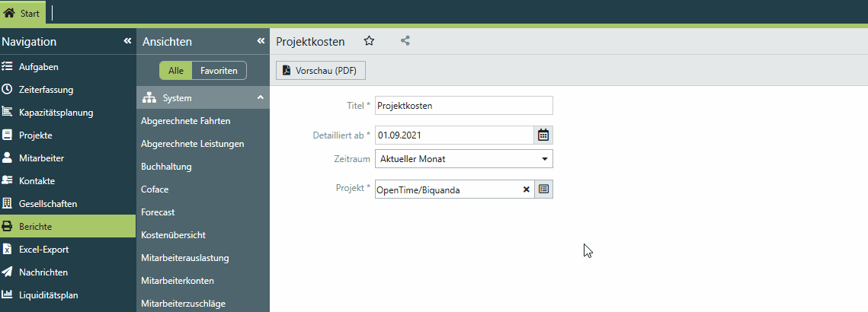Open project selection list icon
Screen dimensions: 868x312
point(543,189)
